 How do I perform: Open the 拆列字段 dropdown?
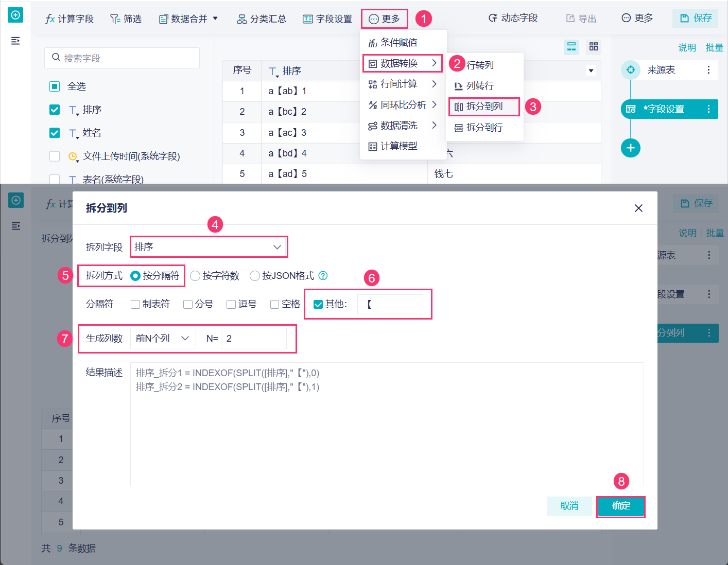click(x=209, y=247)
